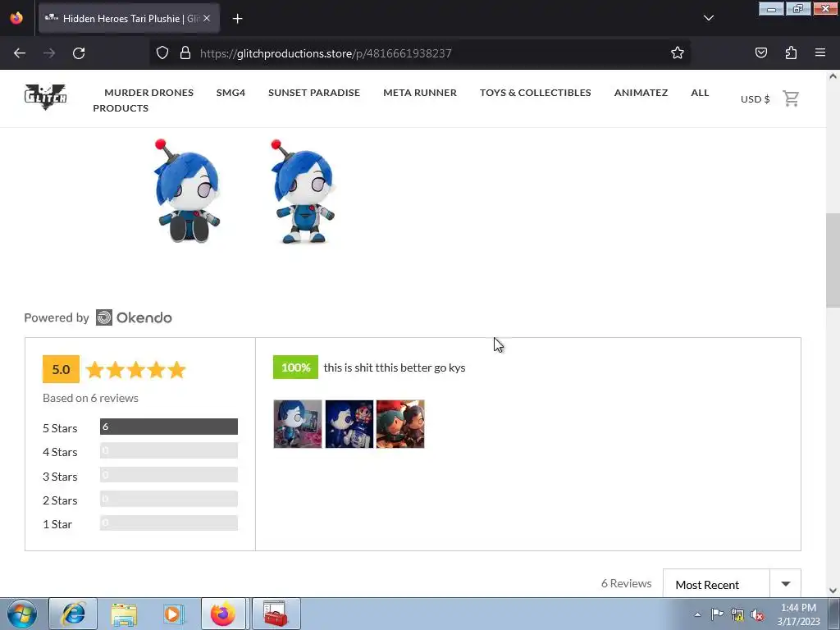
Task: Open the Animatez menu
Action: pos(641,92)
